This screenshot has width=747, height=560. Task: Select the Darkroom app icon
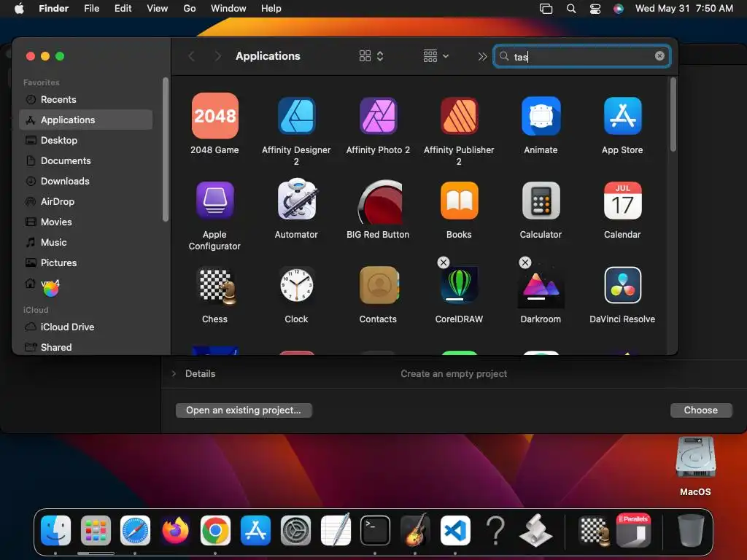point(541,287)
